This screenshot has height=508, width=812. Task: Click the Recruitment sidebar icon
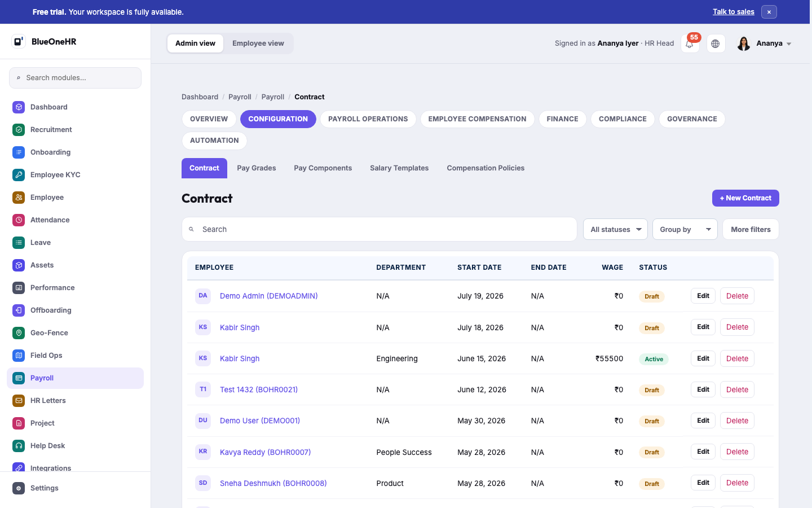click(x=19, y=130)
